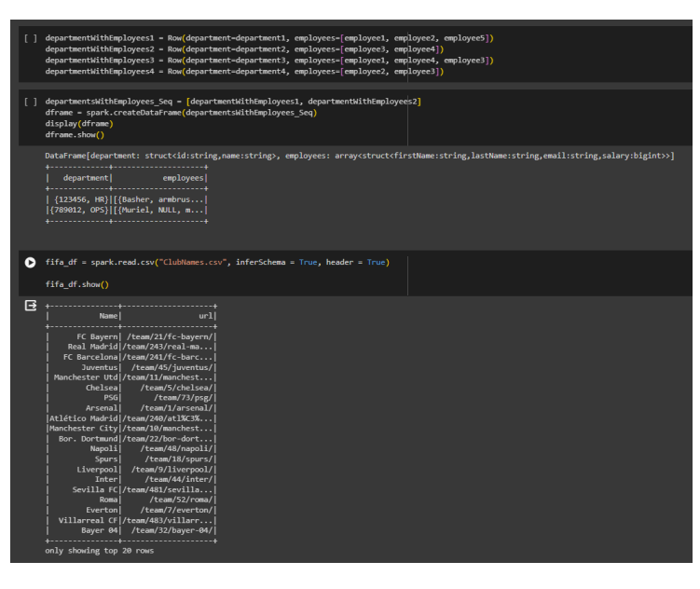Screen dimensions: 700x589
Task: Click the Juventus row name
Action: 100,367
